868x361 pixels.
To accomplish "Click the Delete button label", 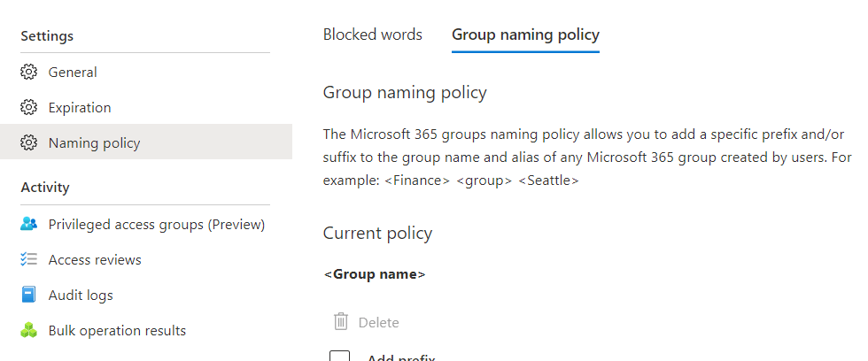I will tap(379, 322).
